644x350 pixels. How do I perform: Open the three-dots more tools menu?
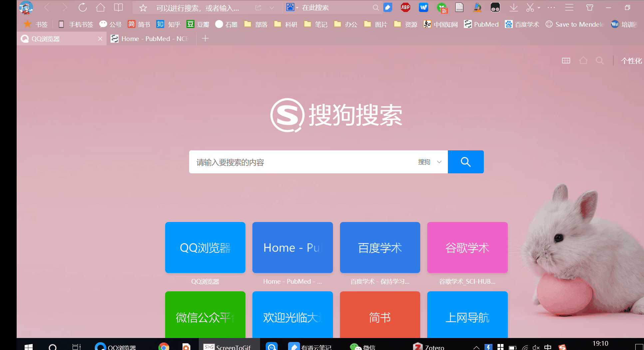click(x=551, y=7)
